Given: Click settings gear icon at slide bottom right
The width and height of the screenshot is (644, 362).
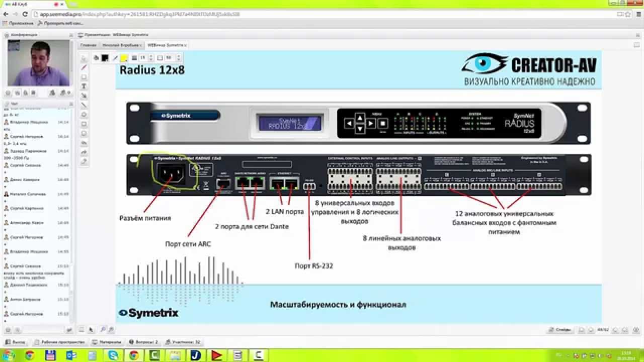Looking at the screenshot, I should pyautogui.click(x=636, y=330).
